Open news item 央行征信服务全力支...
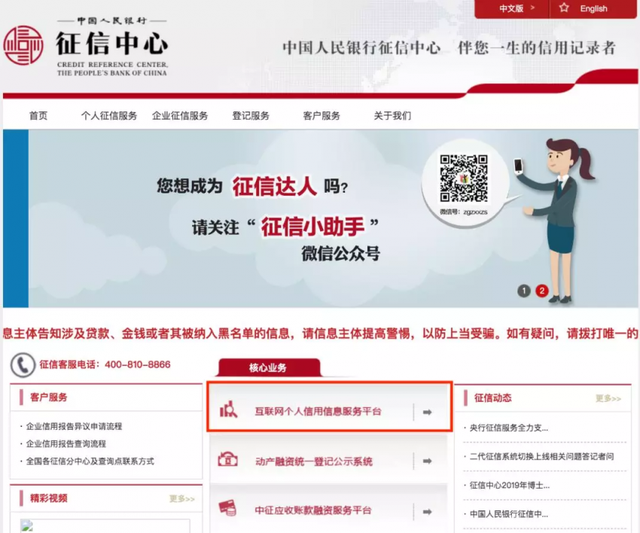 pos(509,428)
